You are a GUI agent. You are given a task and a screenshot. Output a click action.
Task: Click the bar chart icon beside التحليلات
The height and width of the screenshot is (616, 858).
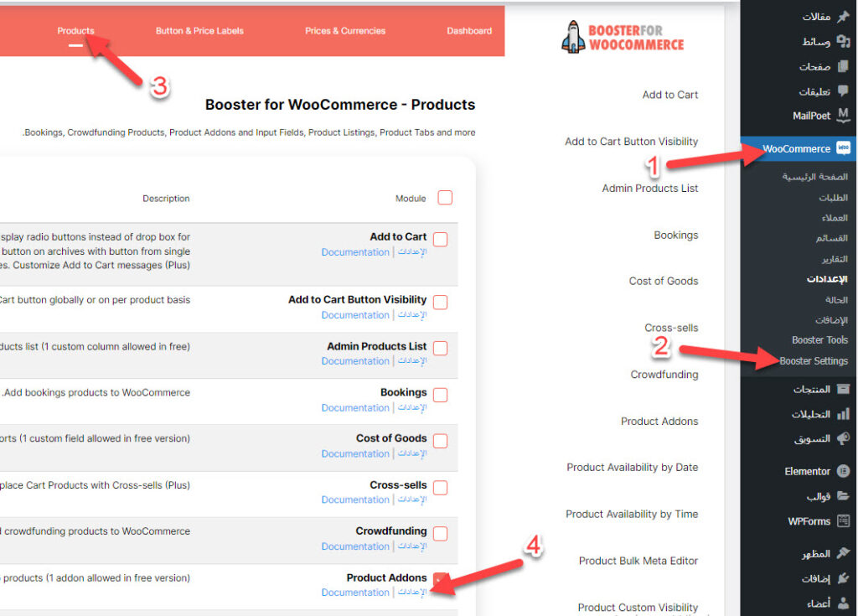tap(843, 414)
